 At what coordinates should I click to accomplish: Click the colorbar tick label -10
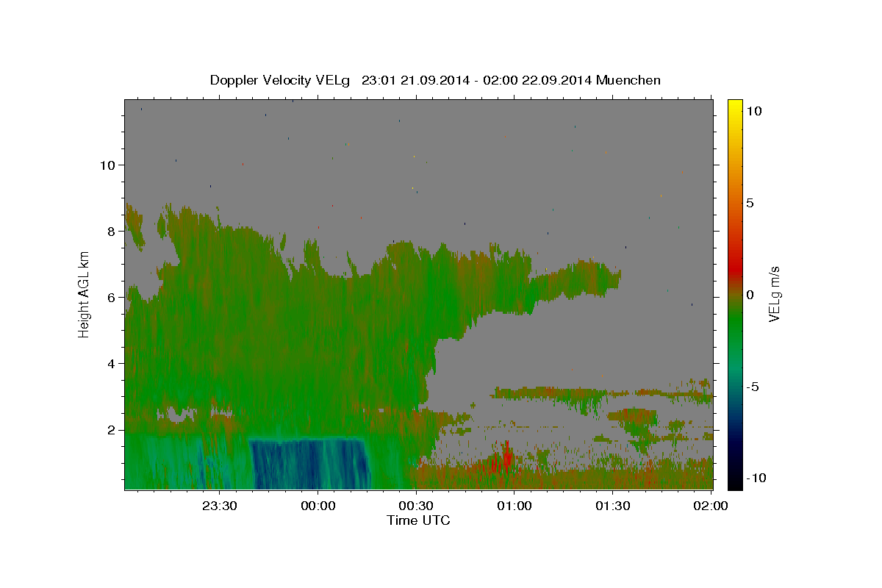pos(756,478)
